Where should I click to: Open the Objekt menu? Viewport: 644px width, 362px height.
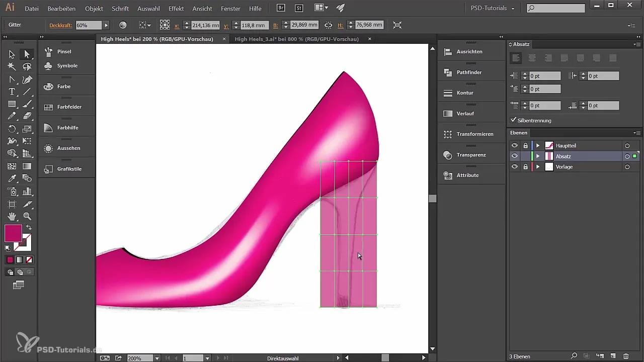(94, 9)
